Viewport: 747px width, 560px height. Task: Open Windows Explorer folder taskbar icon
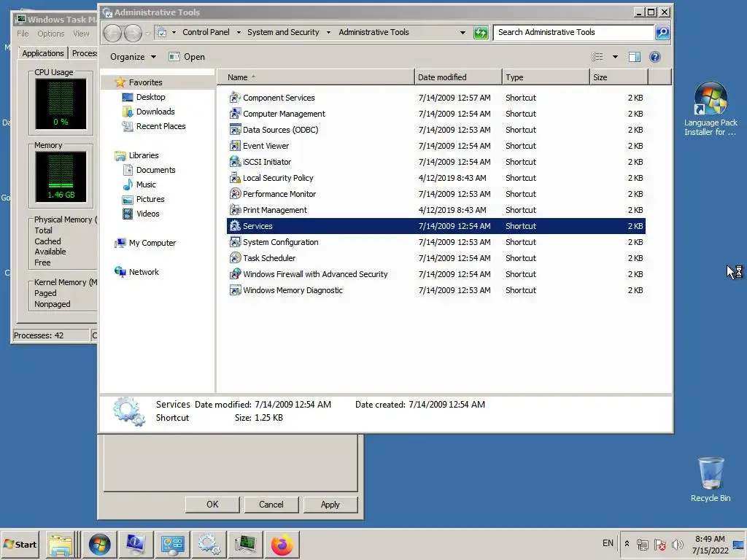[x=61, y=544]
